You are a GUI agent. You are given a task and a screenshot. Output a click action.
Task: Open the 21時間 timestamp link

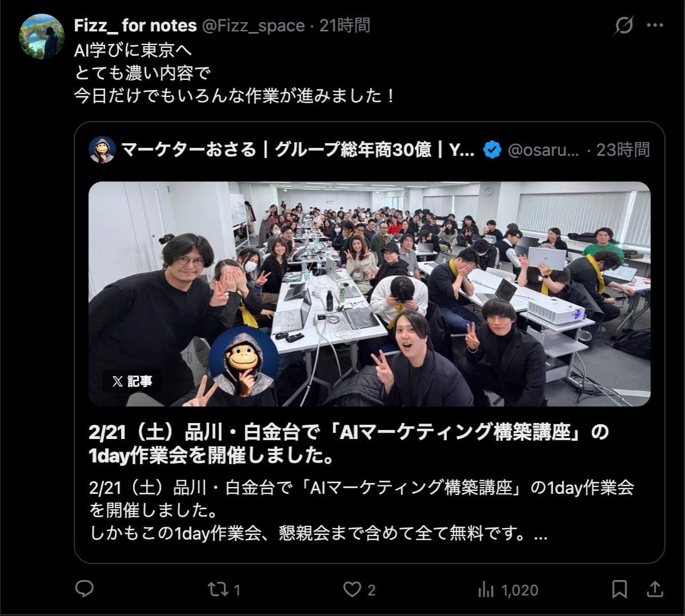(x=345, y=25)
